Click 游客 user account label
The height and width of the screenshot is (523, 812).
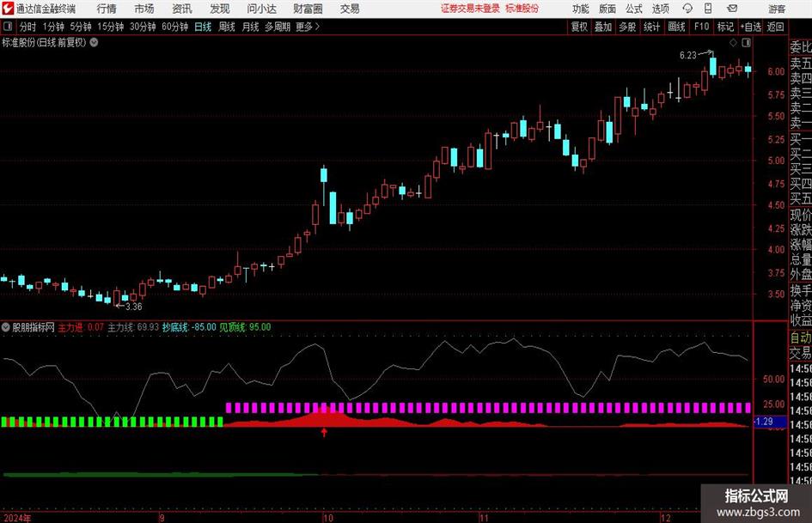[777, 9]
